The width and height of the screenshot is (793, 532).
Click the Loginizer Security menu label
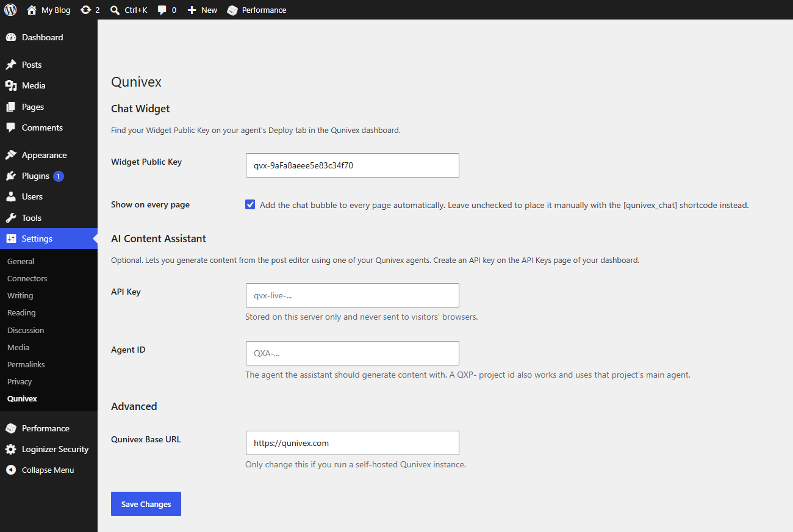point(55,449)
